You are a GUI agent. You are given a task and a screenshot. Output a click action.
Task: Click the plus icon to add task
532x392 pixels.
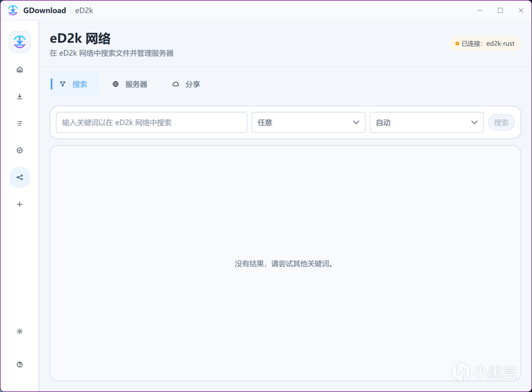click(20, 205)
